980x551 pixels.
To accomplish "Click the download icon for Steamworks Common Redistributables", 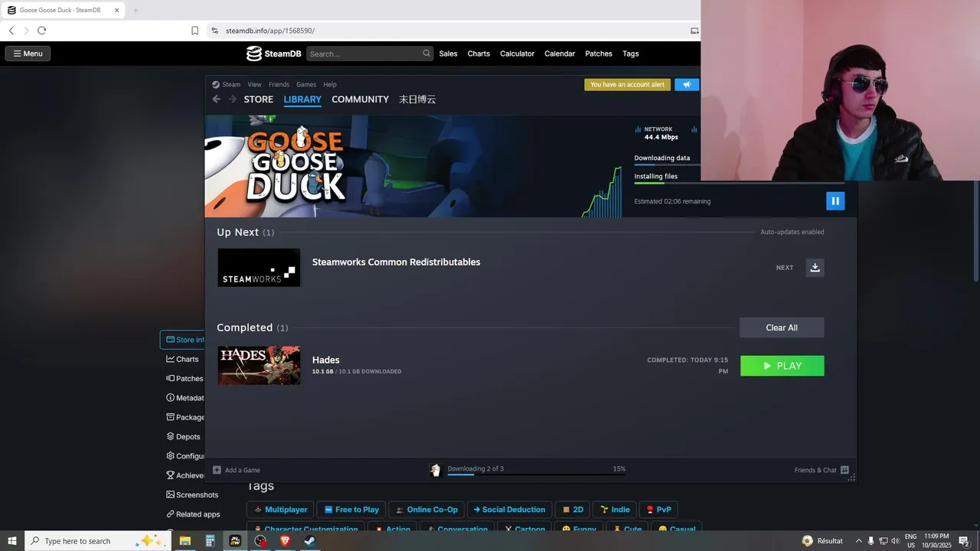I will (815, 268).
